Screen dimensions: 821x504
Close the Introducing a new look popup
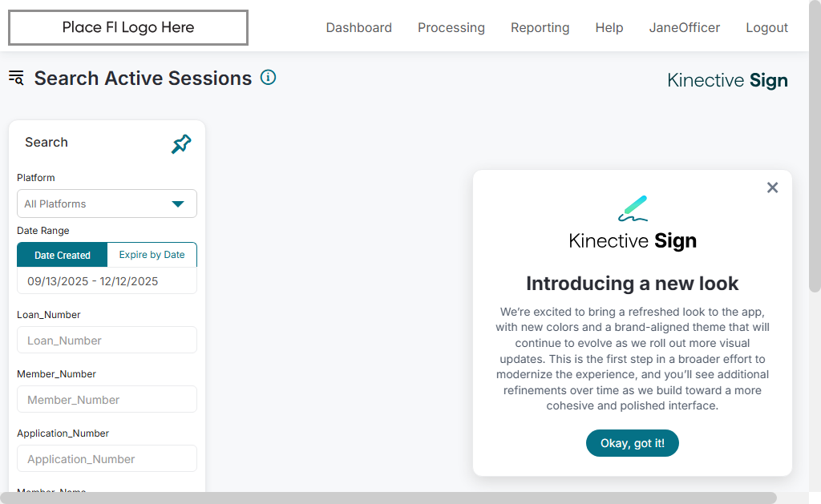[x=772, y=187]
